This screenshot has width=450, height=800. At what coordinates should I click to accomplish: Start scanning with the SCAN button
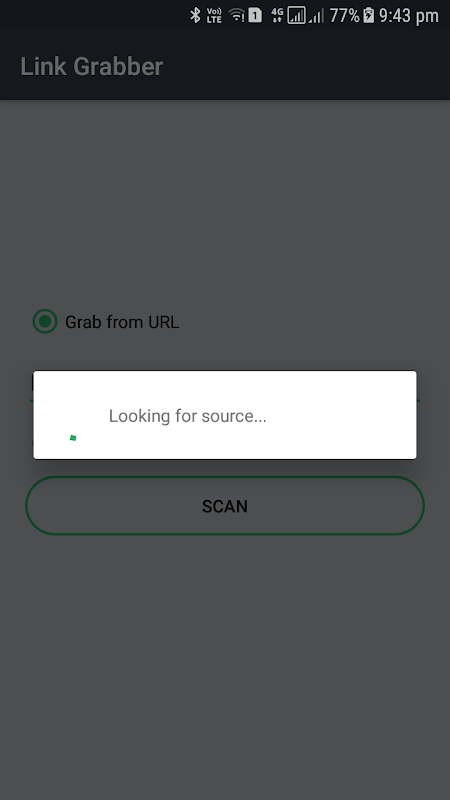224,506
